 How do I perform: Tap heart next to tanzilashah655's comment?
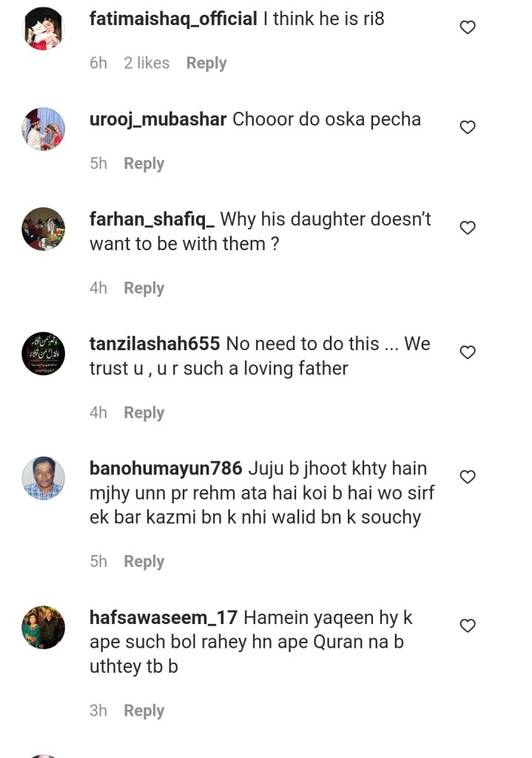coord(467,352)
